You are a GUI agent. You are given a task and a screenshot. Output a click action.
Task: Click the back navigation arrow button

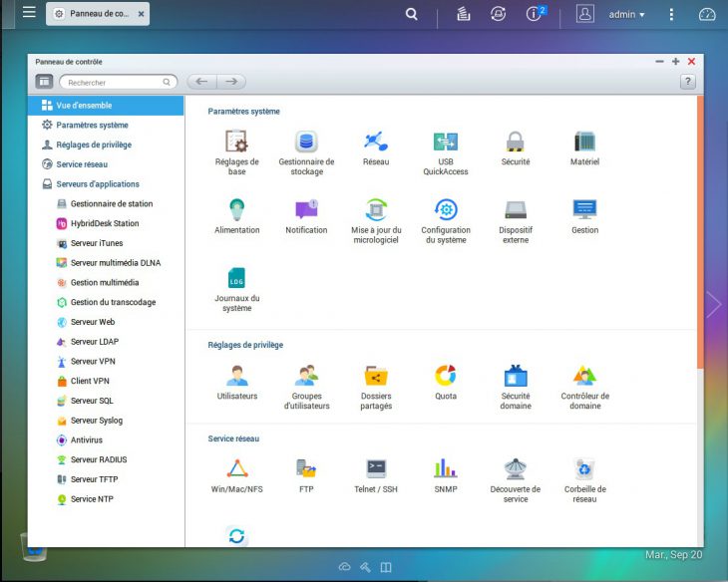click(x=201, y=82)
